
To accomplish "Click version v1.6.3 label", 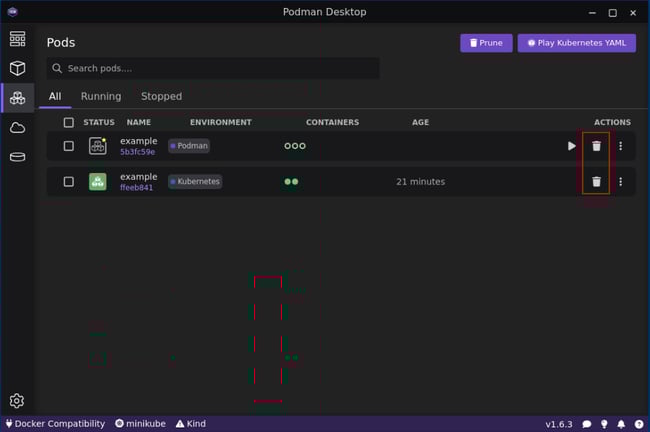I will click(x=559, y=424).
